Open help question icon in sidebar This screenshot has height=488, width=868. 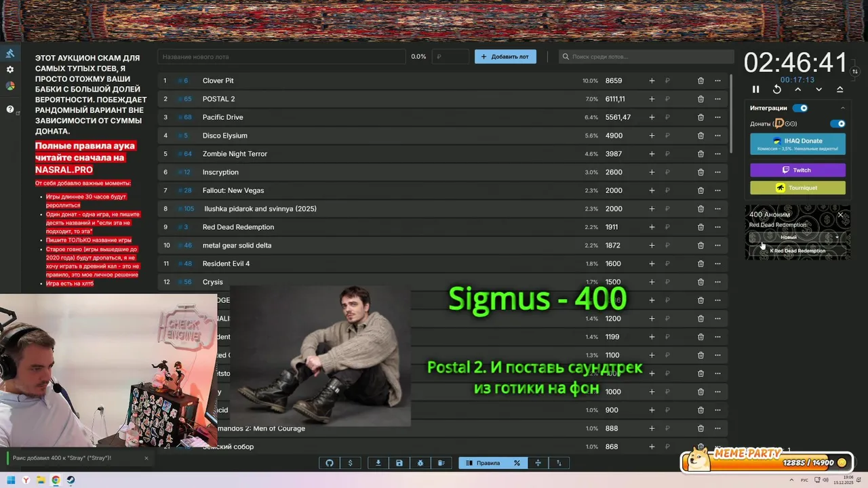pyautogui.click(x=10, y=109)
